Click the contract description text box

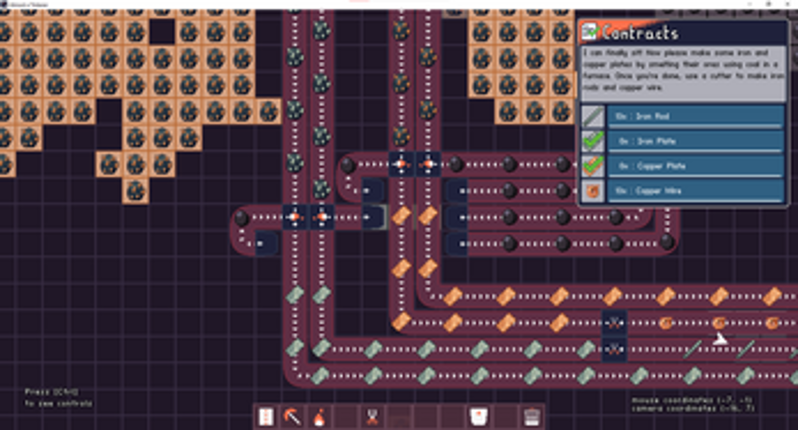point(683,73)
